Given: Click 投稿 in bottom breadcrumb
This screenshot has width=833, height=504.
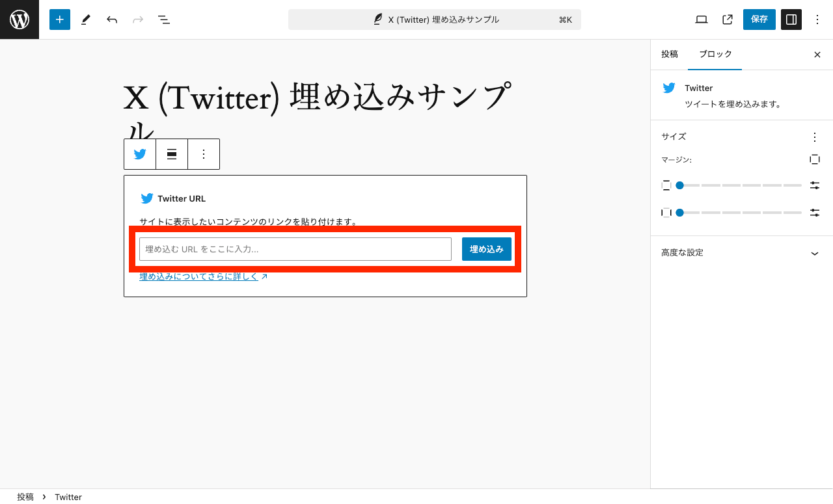Looking at the screenshot, I should point(25,497).
